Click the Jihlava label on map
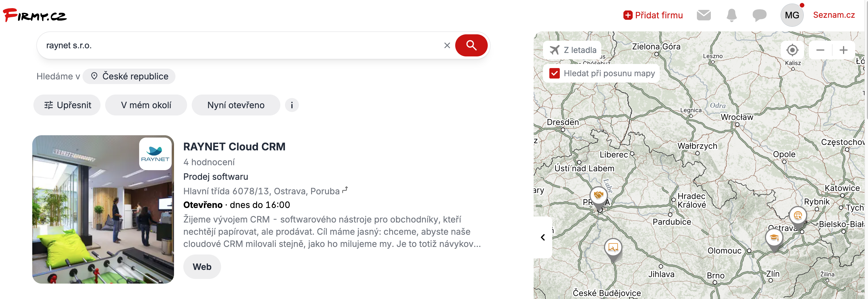The width and height of the screenshot is (868, 299). coord(661,274)
